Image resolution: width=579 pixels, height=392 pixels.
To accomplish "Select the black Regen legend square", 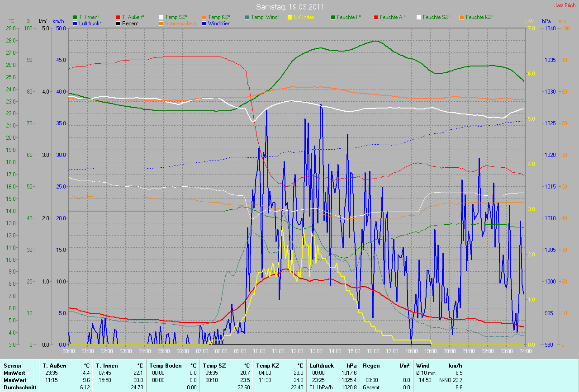I will pos(118,23).
